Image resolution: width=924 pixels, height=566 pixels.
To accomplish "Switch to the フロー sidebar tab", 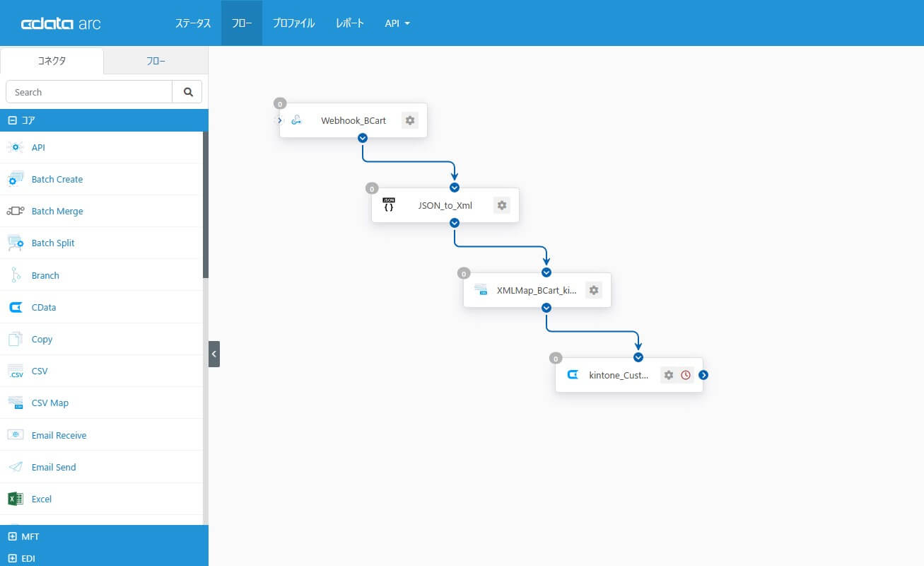I will (156, 61).
